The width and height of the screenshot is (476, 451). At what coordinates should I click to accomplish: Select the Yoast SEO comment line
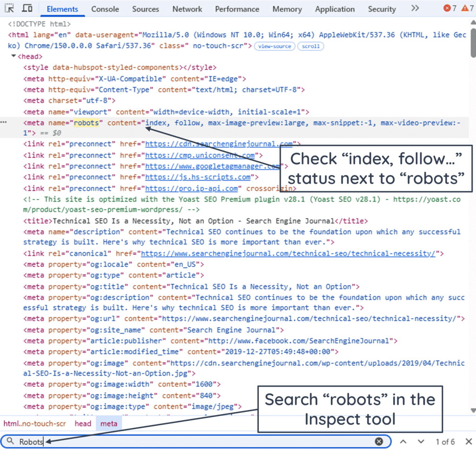242,205
